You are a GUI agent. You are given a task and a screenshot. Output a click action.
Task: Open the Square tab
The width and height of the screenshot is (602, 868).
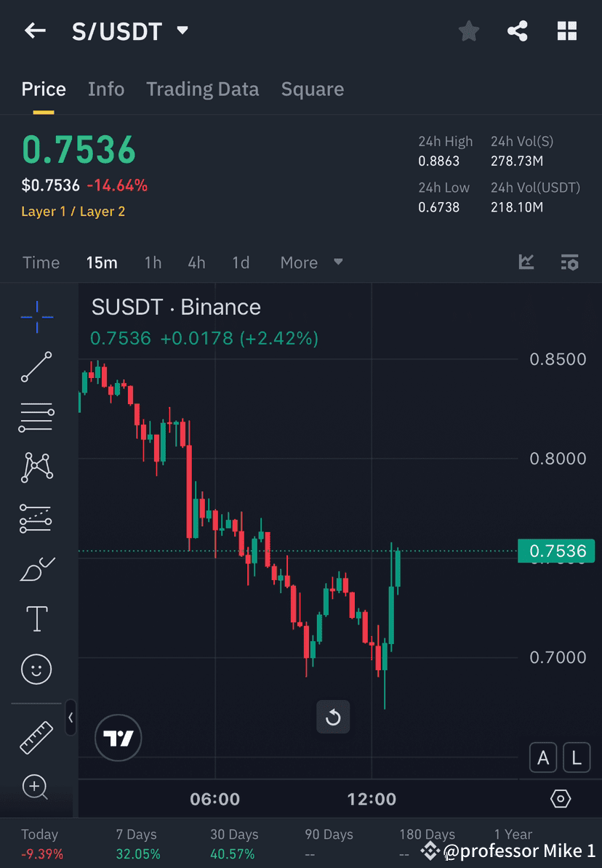coord(313,89)
